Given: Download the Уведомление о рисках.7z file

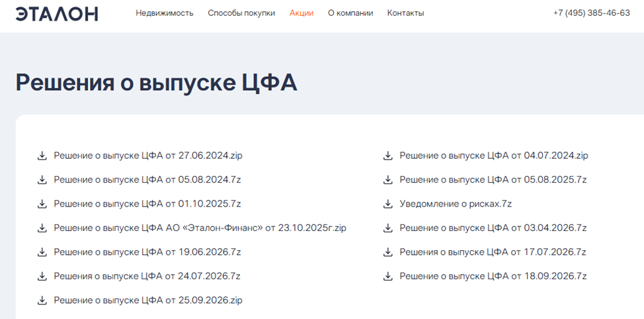Looking at the screenshot, I should tap(456, 204).
